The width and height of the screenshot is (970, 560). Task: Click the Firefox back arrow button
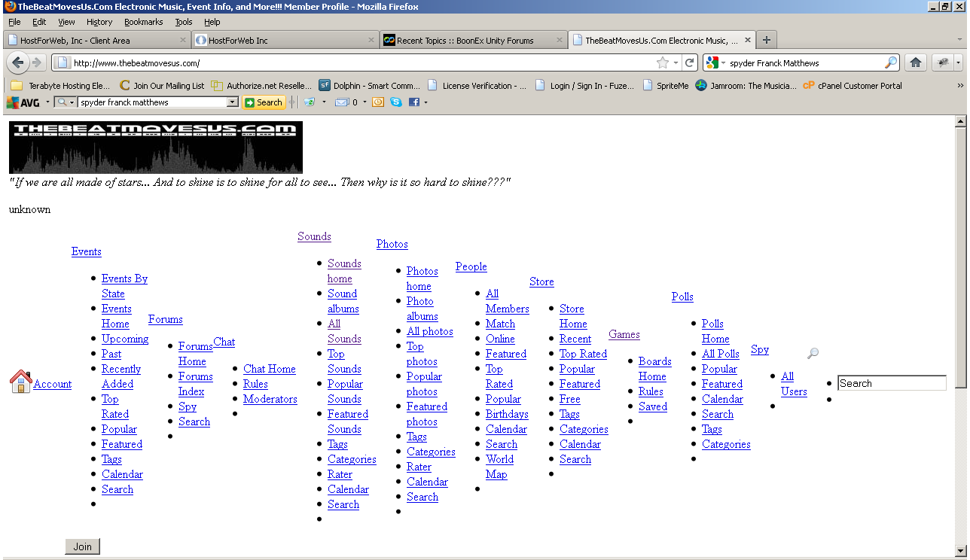point(18,63)
